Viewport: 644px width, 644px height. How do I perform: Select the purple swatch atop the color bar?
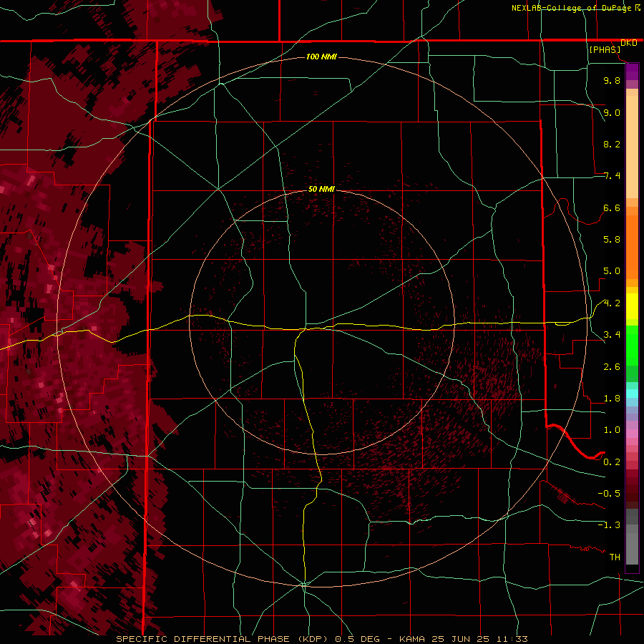click(x=632, y=72)
